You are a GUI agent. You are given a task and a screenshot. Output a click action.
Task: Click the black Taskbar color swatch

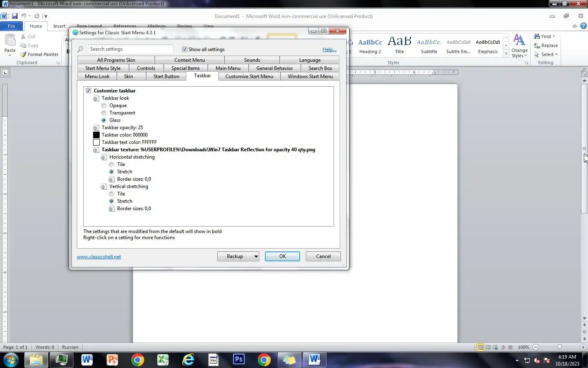(x=96, y=135)
